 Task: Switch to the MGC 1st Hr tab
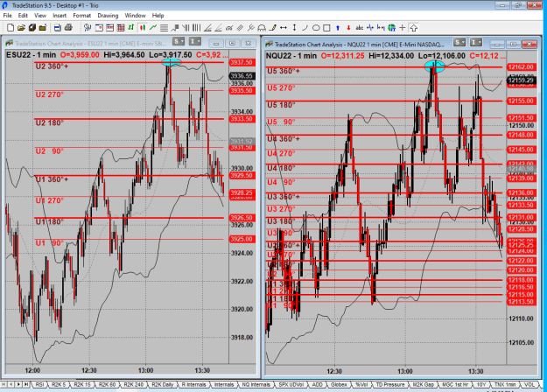(x=455, y=384)
